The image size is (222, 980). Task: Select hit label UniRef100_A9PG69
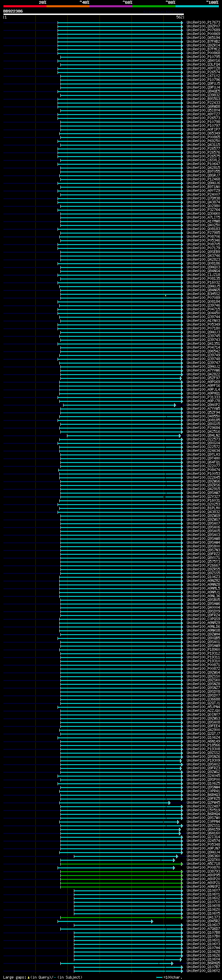tap(203, 382)
